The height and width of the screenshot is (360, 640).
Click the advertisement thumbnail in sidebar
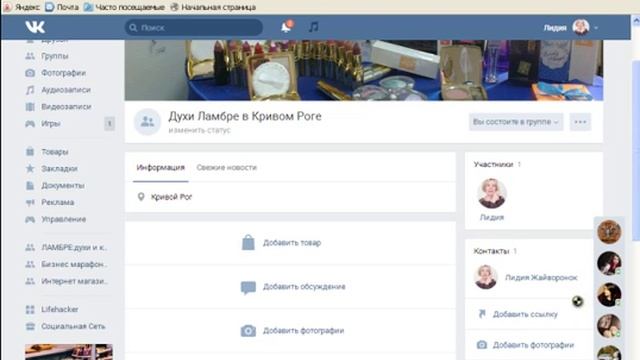pos(69,352)
